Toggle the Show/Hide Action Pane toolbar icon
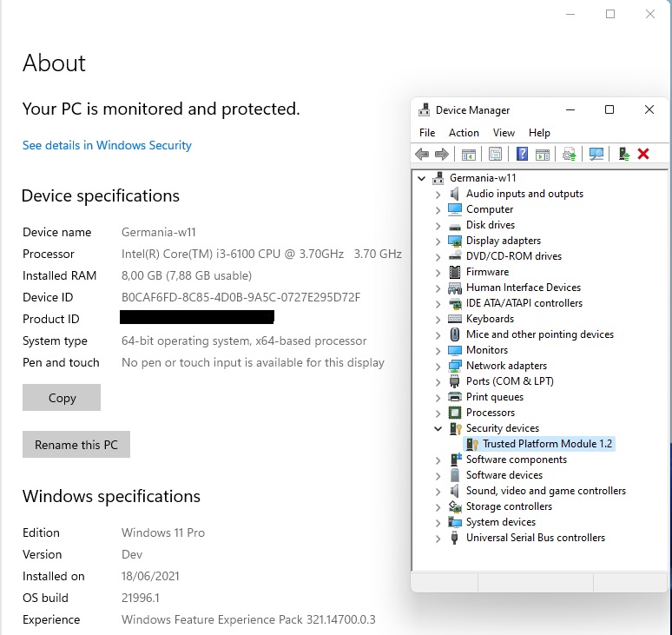 tap(543, 155)
